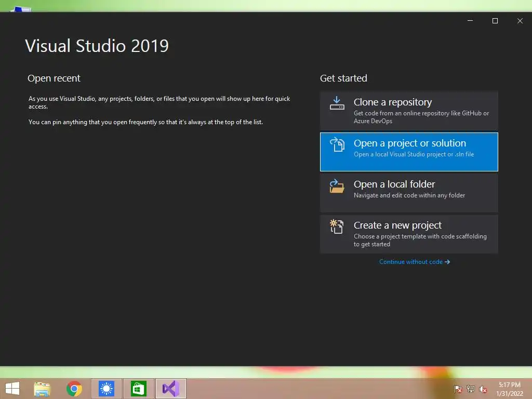Viewport: 532px width, 399px height.
Task: Click the text 'Navigate and edit code within any folder'
Action: tap(409, 195)
